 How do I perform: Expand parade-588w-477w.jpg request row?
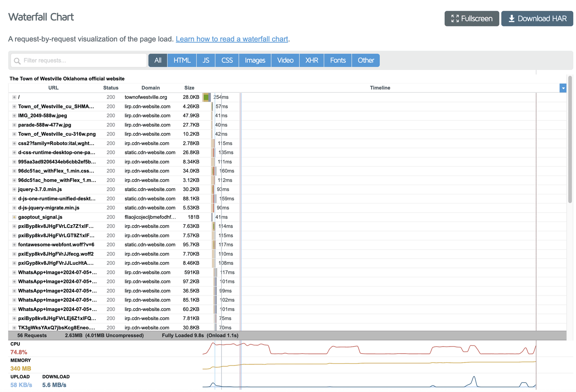point(14,125)
